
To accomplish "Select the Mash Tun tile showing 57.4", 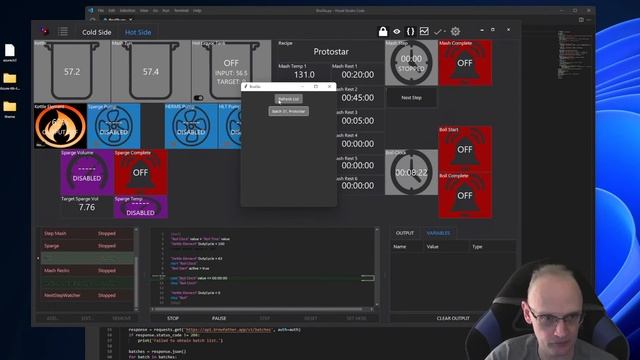I will (x=151, y=71).
